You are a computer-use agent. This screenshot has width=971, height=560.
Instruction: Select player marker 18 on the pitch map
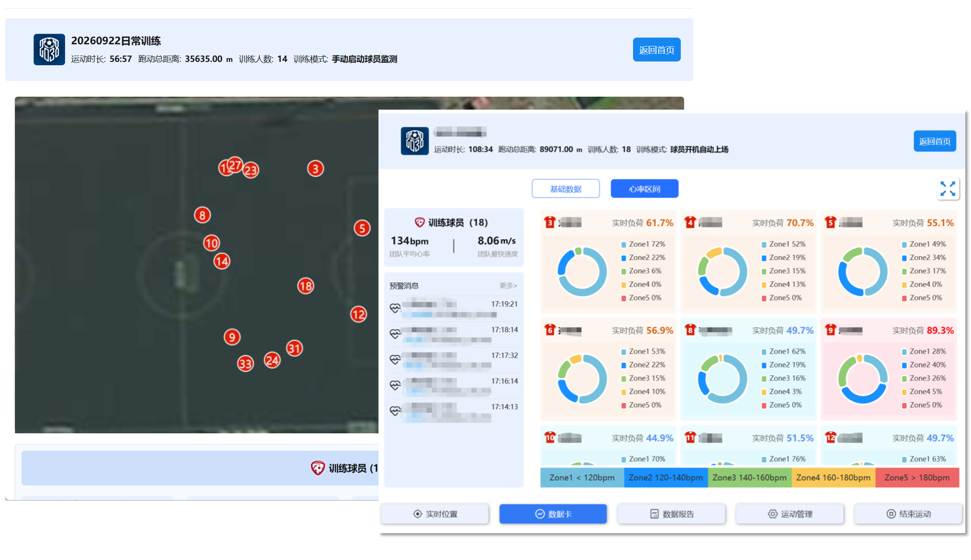306,286
